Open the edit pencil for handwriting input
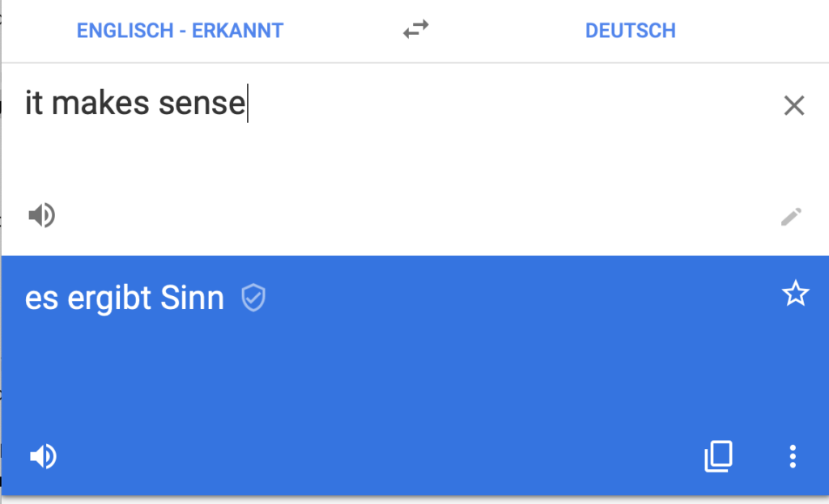Screen dimensions: 829x504 click(x=791, y=215)
